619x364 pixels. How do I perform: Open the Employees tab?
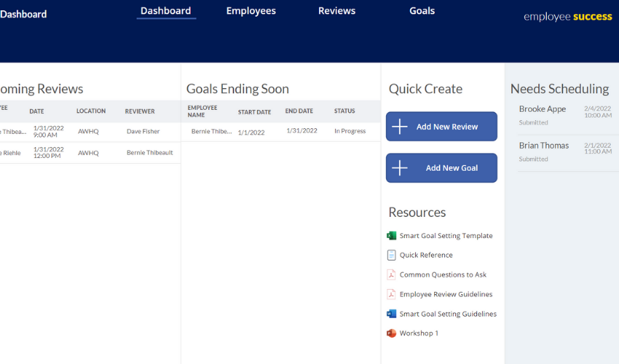[251, 11]
